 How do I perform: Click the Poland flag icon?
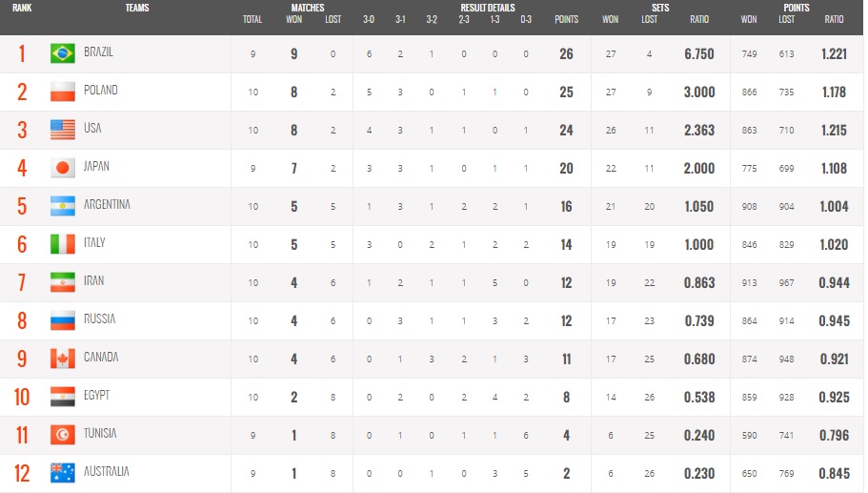(63, 92)
